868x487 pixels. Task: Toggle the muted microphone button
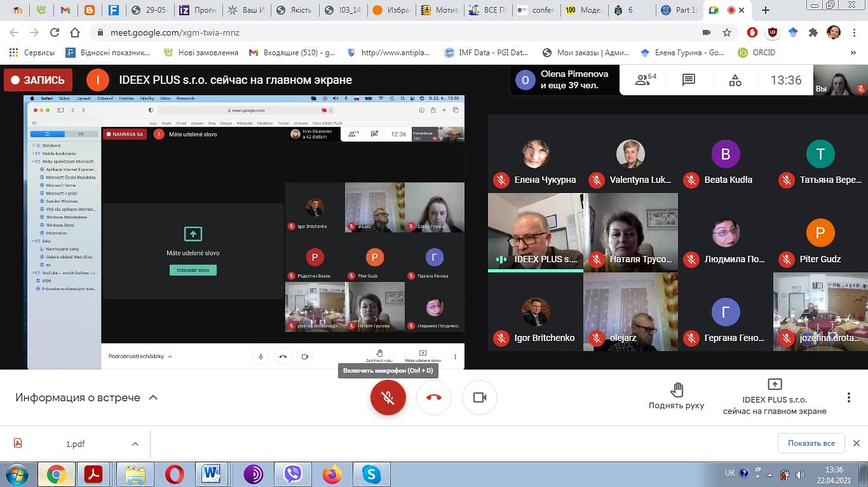click(x=388, y=397)
